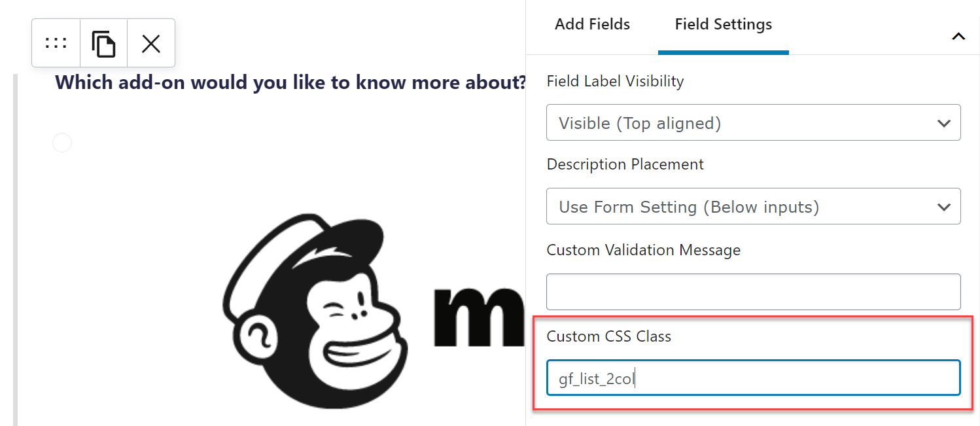This screenshot has width=980, height=426.
Task: Click into the Custom CSS Class input
Action: coord(754,378)
